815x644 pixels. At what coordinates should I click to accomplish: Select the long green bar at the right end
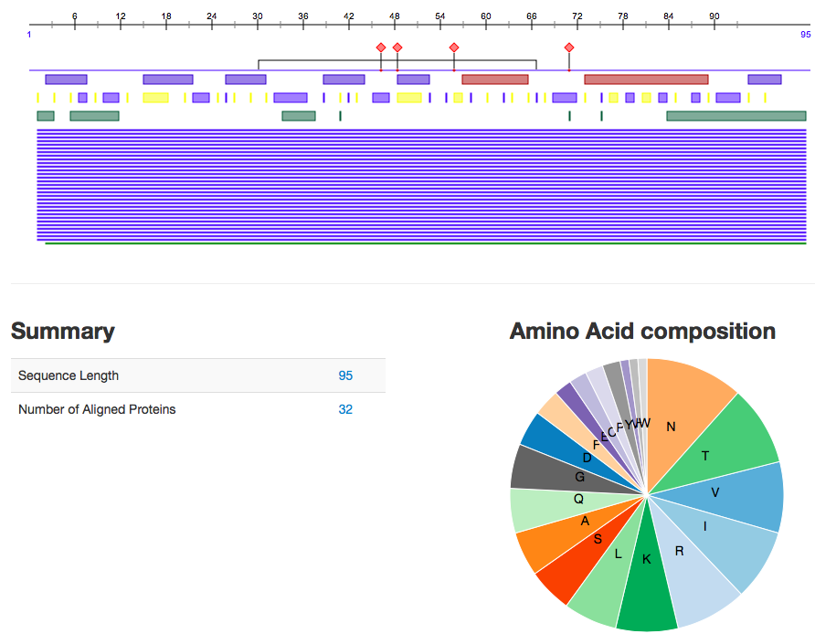pyautogui.click(x=736, y=116)
